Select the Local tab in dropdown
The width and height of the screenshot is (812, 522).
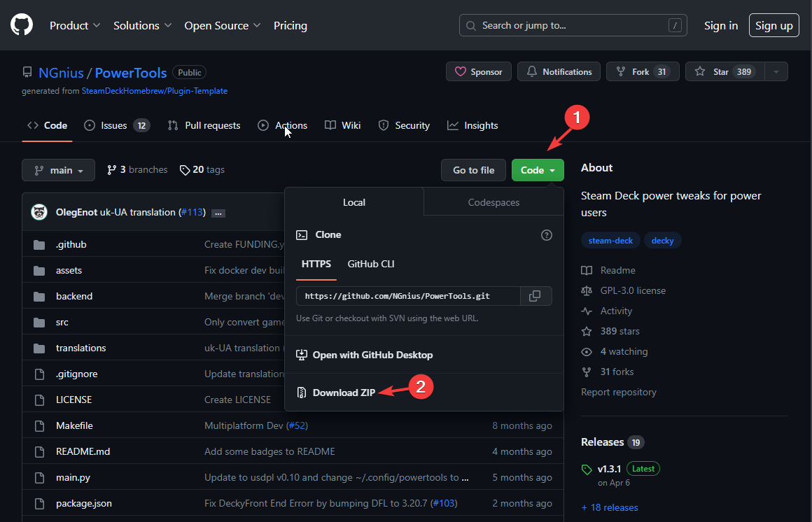point(354,202)
